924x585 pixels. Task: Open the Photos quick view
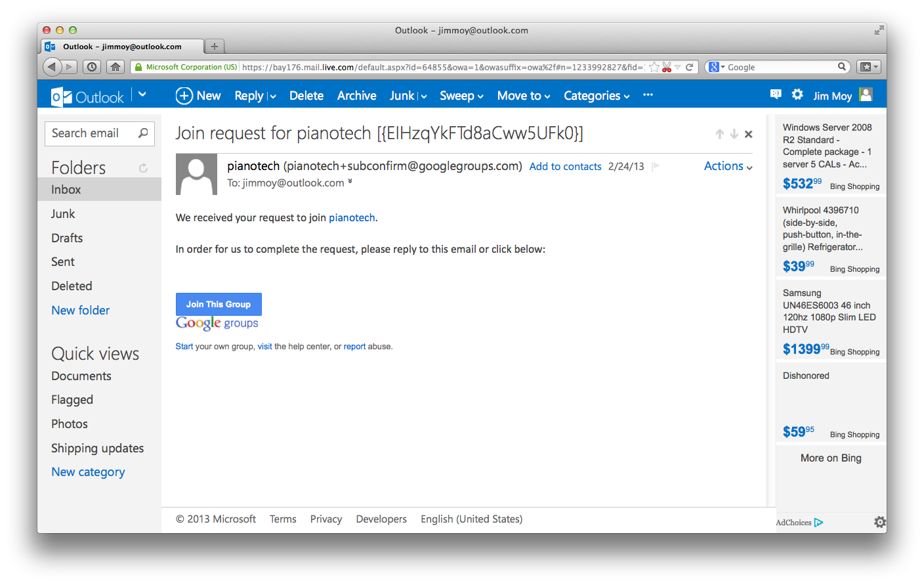pyautogui.click(x=70, y=424)
